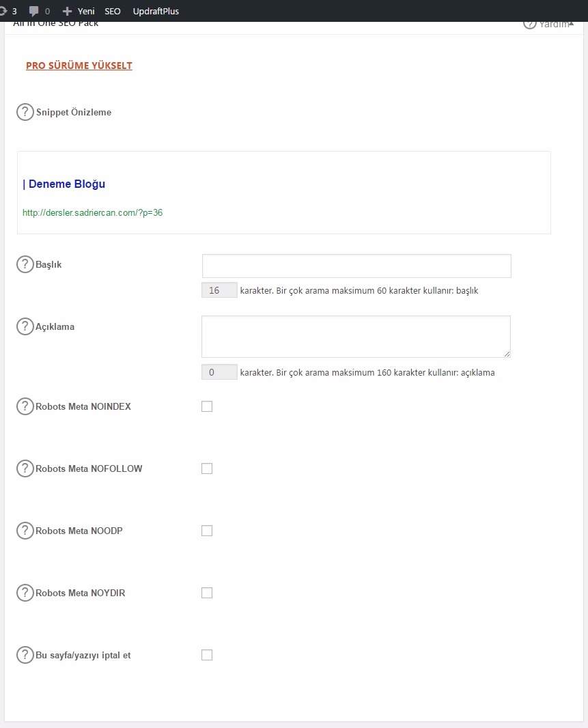Click the description character count box showing 0
Image resolution: width=588 pixels, height=728 pixels.
[219, 372]
